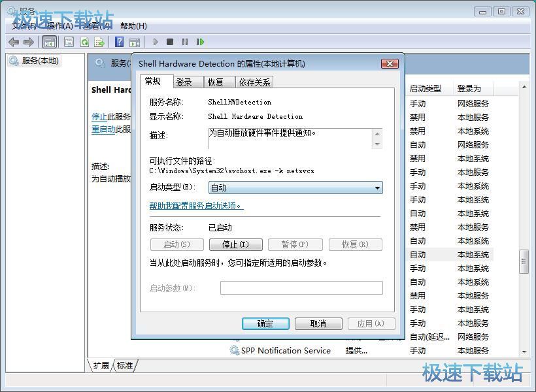Click the Export List toolbar icon
Image resolution: width=536 pixels, height=392 pixels.
[x=99, y=42]
